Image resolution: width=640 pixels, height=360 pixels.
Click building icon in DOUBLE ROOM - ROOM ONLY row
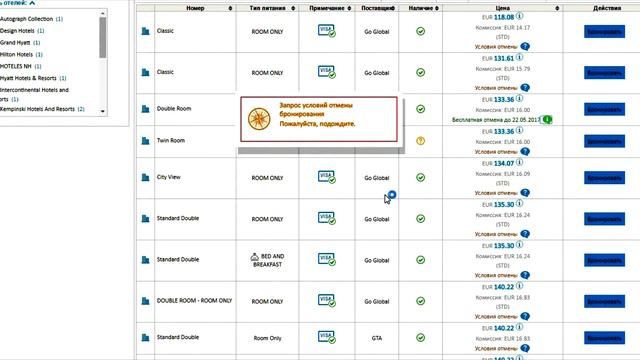click(x=145, y=301)
